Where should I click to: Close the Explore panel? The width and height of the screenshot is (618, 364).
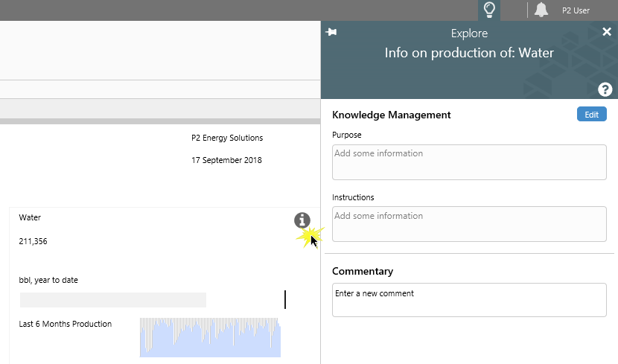607,31
